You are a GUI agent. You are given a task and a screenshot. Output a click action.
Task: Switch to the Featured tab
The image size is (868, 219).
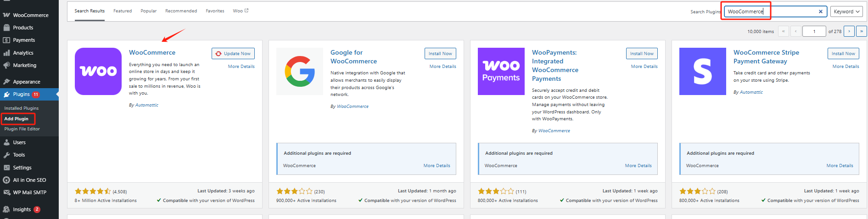[x=123, y=11]
